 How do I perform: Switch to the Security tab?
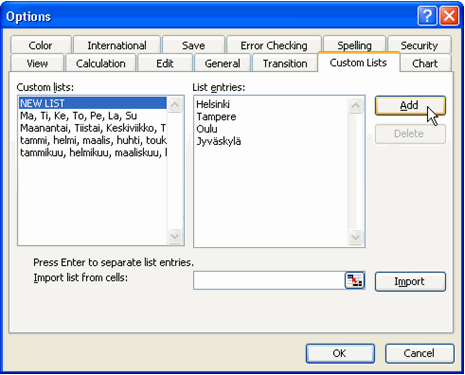(x=419, y=45)
